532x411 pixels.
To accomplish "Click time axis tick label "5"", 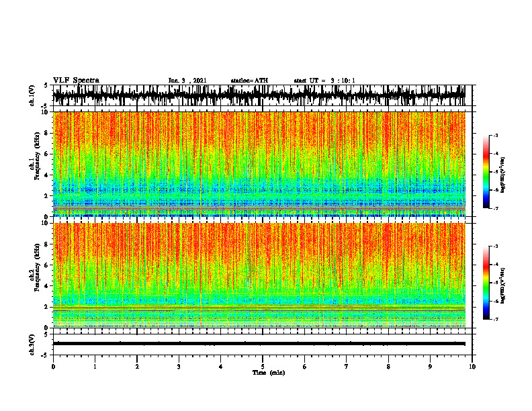I will tap(263, 367).
